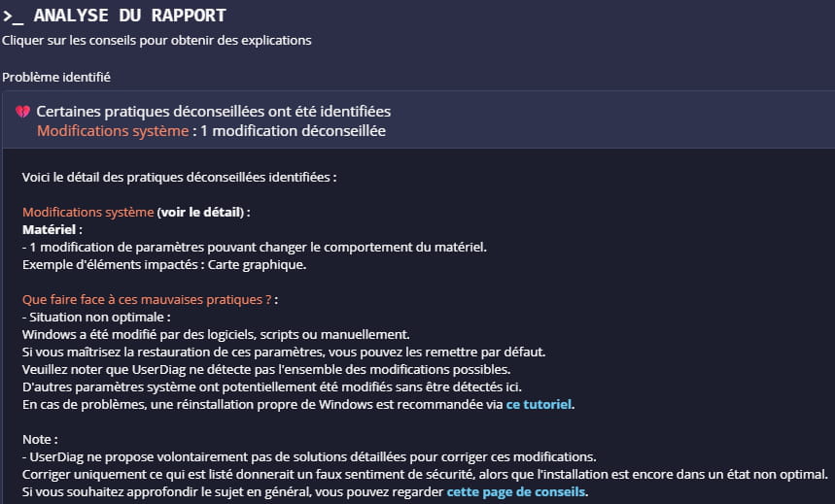Image resolution: width=835 pixels, height=504 pixels.
Task: Click "Modifications système" heading in the details body
Action: 87,212
